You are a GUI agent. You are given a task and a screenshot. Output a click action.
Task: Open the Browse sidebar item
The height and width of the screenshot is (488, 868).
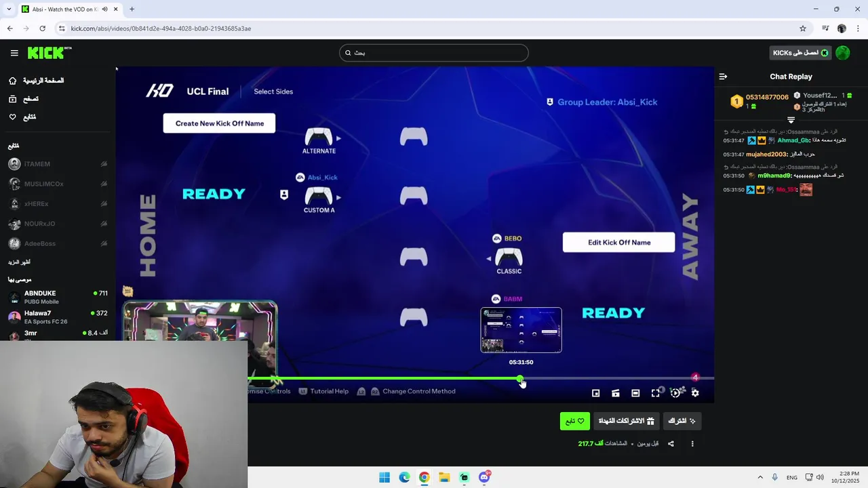(x=24, y=99)
